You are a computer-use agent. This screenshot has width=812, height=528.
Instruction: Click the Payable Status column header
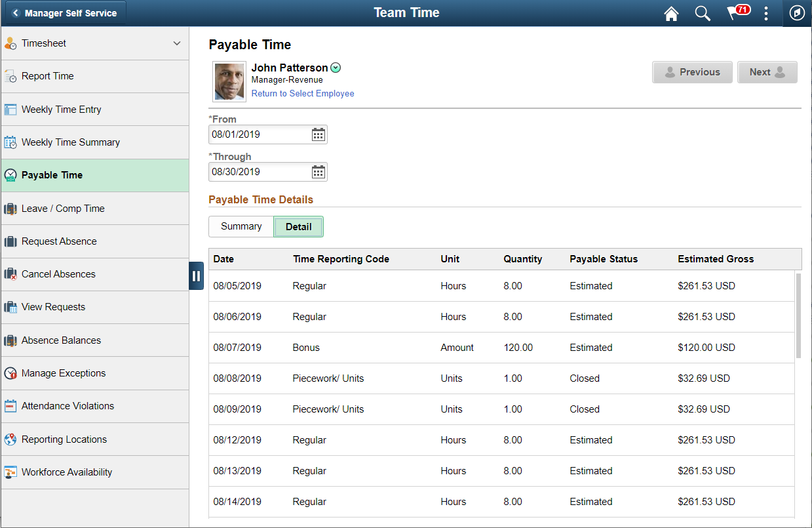(604, 259)
